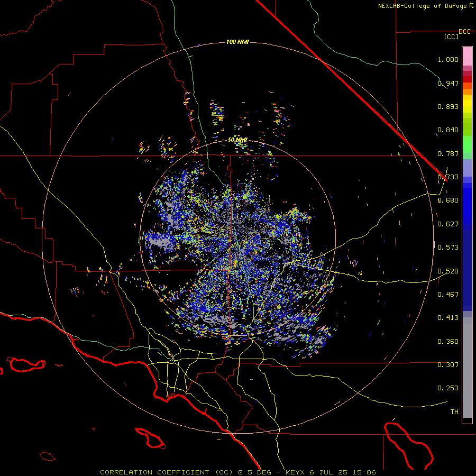
Task: Select the 0.840 scale value
Action: point(448,130)
